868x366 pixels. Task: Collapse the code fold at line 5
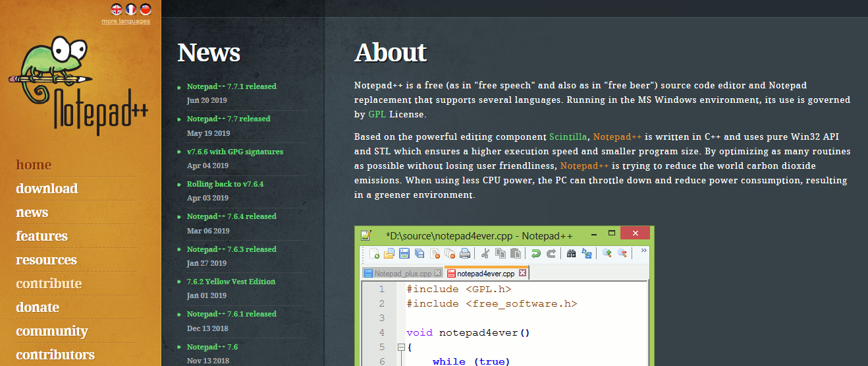pyautogui.click(x=400, y=347)
